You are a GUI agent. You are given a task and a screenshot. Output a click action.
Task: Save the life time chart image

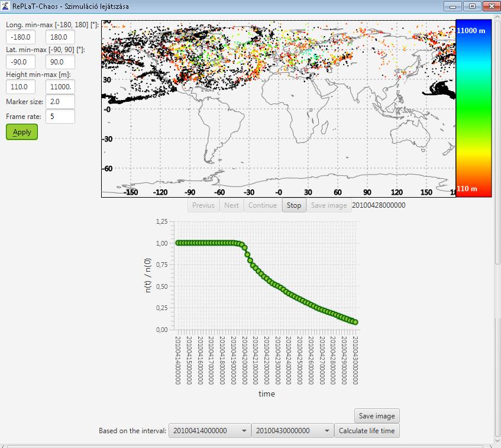point(377,415)
